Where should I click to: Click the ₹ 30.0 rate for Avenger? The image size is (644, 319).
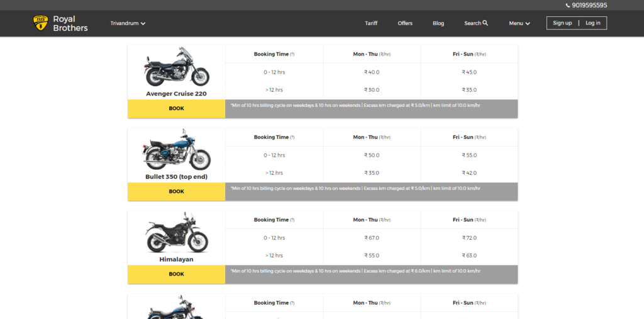click(x=372, y=89)
